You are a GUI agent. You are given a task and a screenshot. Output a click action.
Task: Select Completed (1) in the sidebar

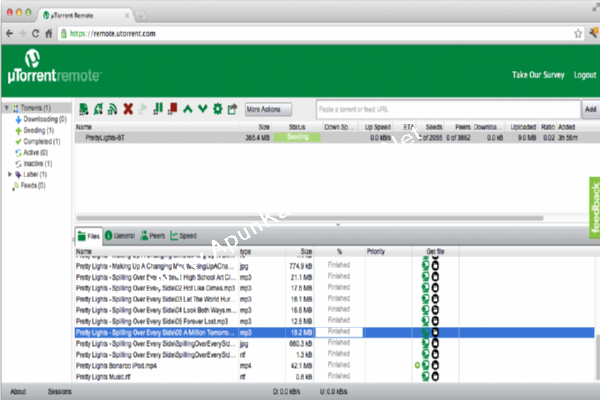[38, 141]
